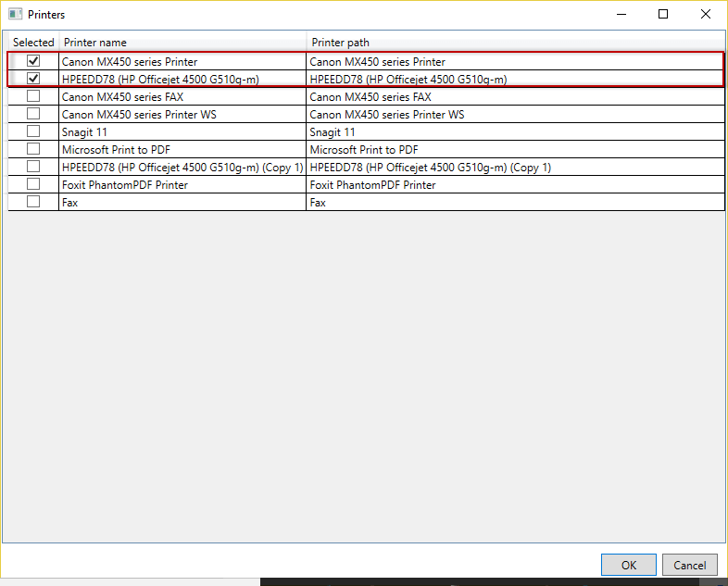Check the HPEEDD78 (Copy 1) checkbox

pos(33,167)
